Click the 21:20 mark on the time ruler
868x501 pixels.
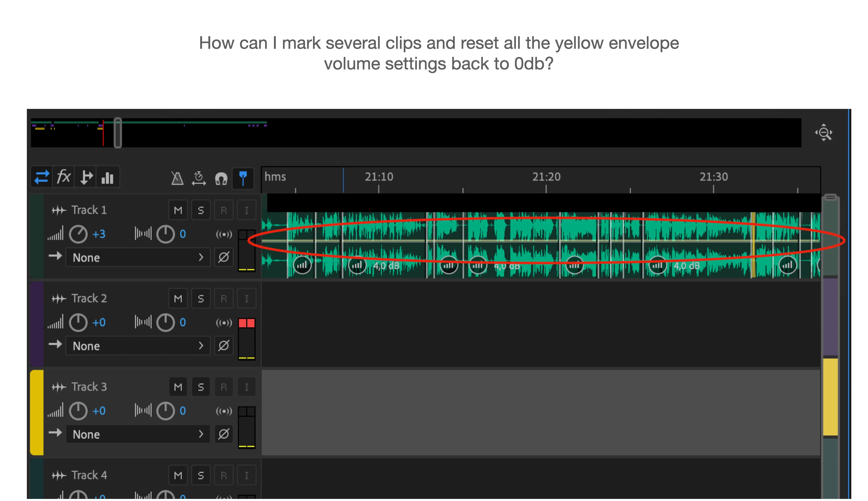pos(546,177)
